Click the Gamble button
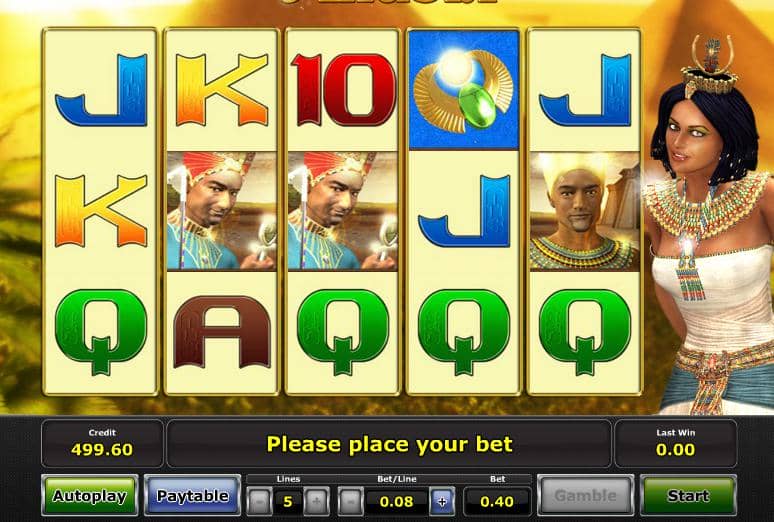The width and height of the screenshot is (774, 522). click(x=585, y=495)
